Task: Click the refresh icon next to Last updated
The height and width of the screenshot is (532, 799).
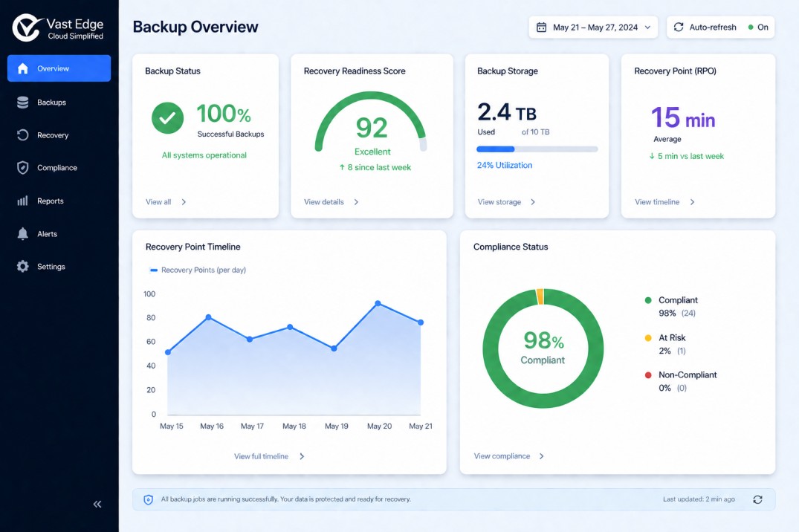Action: tap(757, 499)
